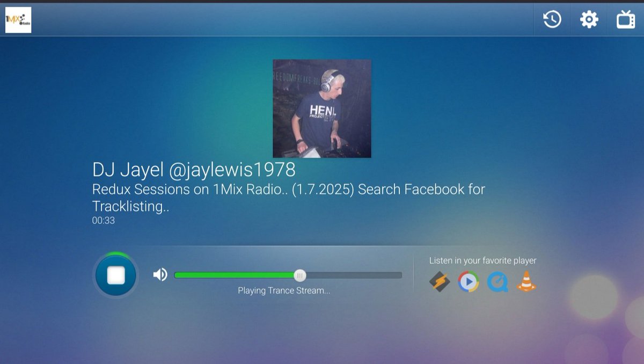Mute audio via the speaker icon

pyautogui.click(x=160, y=275)
